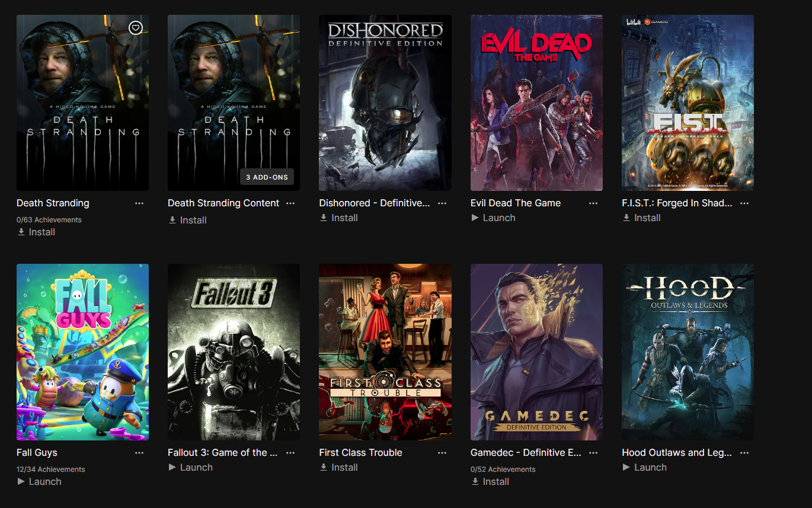The width and height of the screenshot is (812, 508).
Task: Open the Gamedec Definitive Edition cover art
Action: [x=536, y=352]
